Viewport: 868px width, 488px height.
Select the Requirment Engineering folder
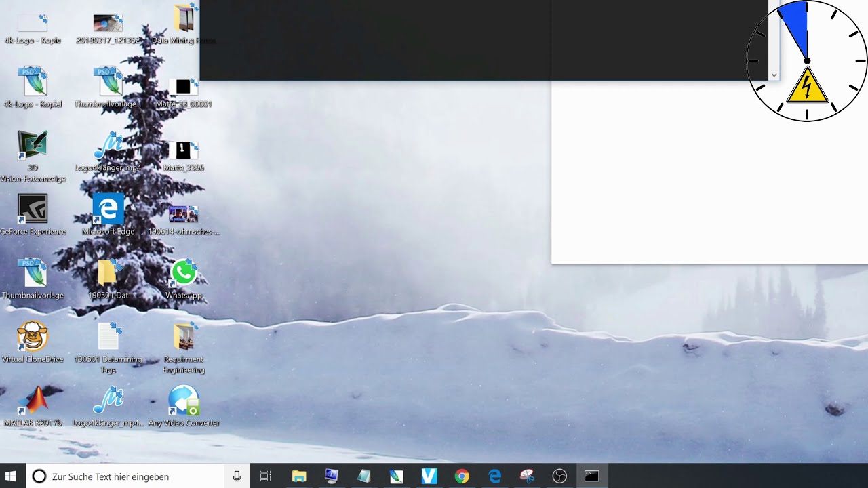(184, 348)
